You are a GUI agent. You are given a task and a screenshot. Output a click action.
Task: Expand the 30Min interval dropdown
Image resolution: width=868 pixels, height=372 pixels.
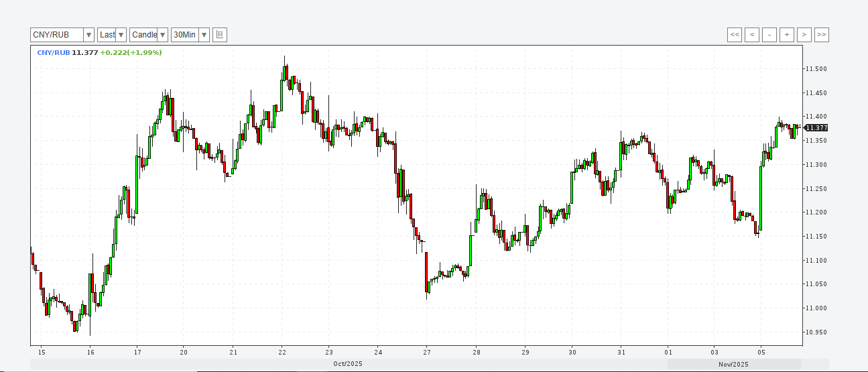coord(204,35)
